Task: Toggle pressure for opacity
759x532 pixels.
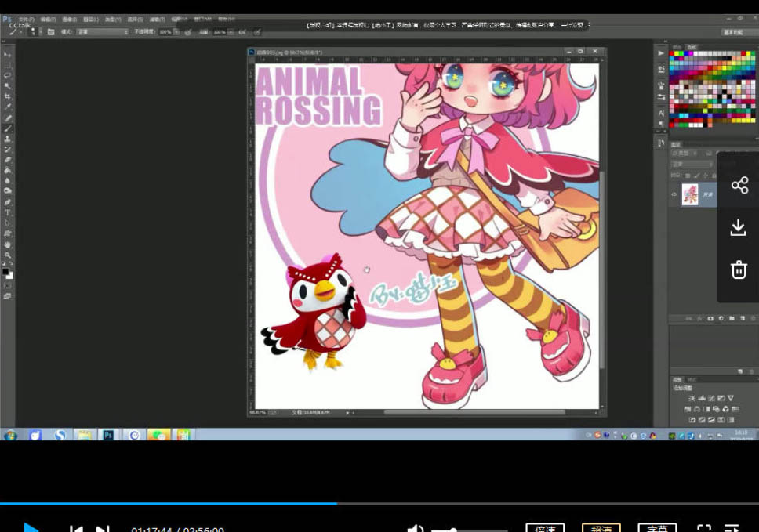Action: [x=188, y=32]
